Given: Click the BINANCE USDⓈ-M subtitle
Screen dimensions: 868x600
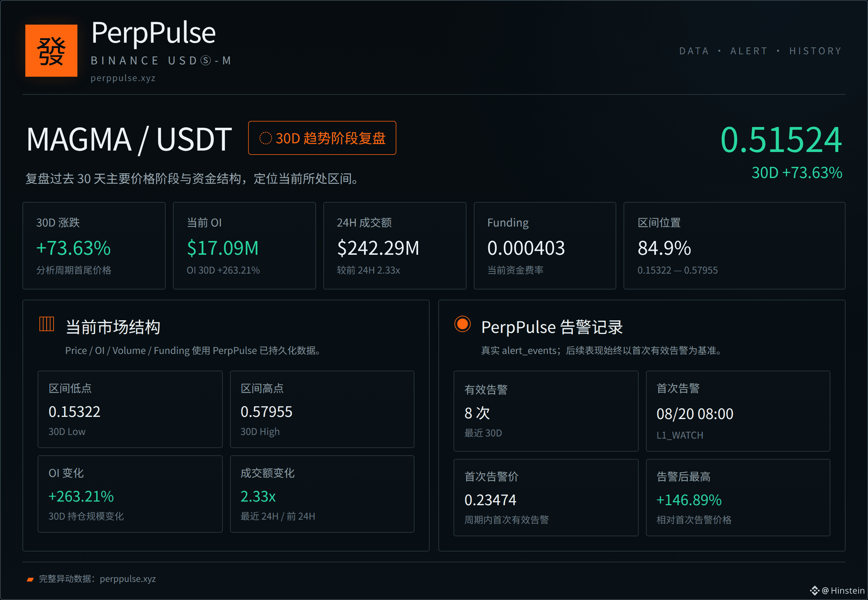Looking at the screenshot, I should coord(161,60).
